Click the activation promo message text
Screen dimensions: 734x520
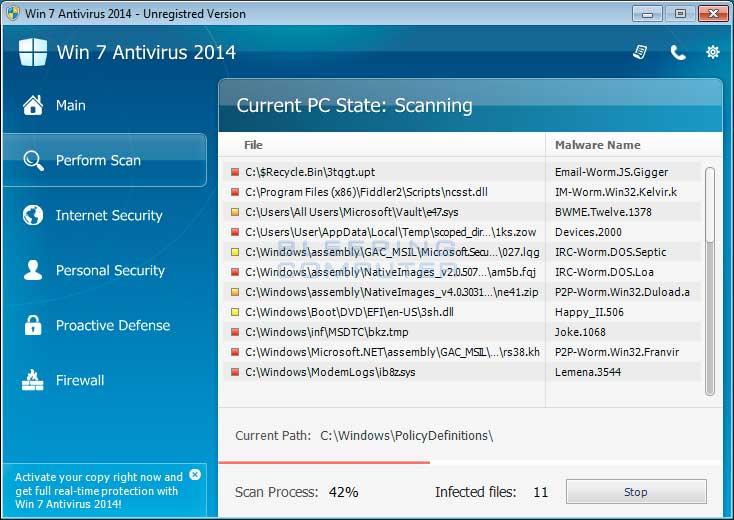point(99,491)
